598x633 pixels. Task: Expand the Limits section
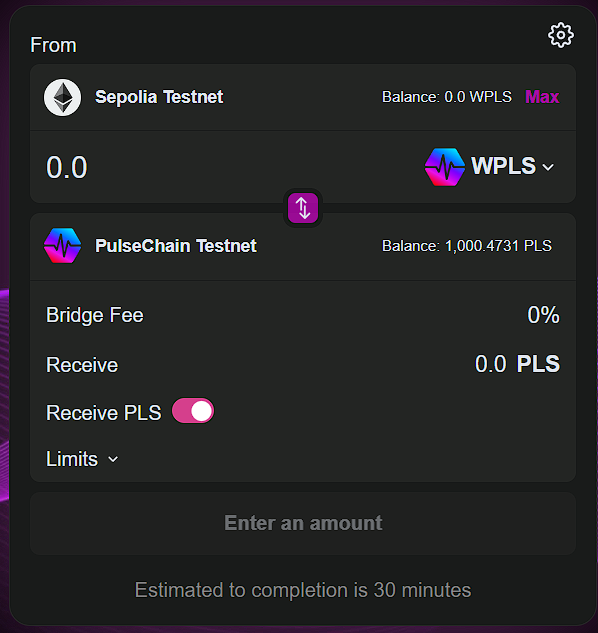(82, 459)
